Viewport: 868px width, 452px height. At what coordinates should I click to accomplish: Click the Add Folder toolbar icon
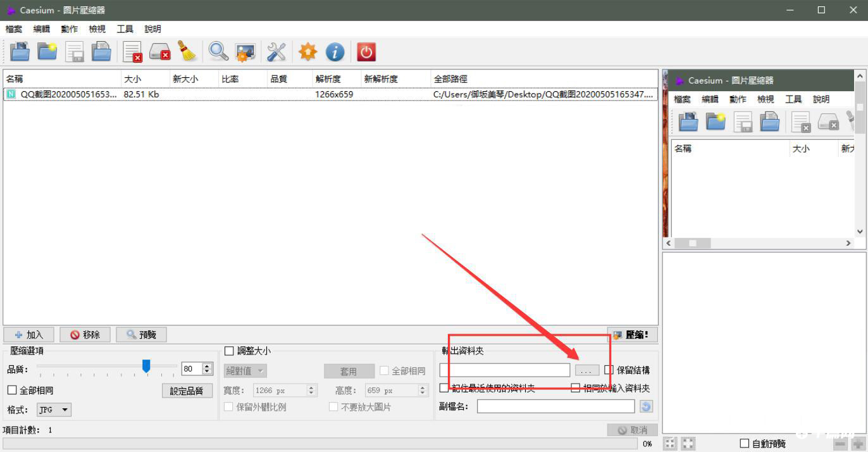(47, 51)
